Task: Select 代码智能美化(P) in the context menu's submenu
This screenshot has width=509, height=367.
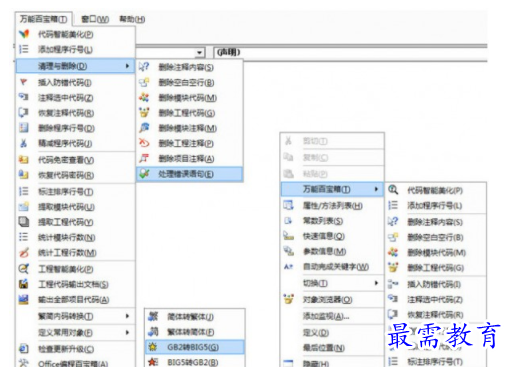Action: 435,190
